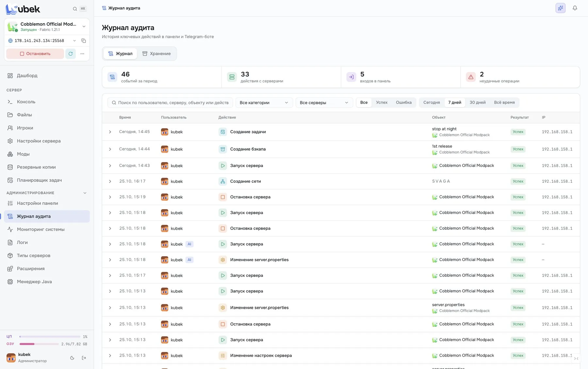This screenshot has height=369, width=588.
Task: Restart server with the refresh icon button
Action: (71, 54)
